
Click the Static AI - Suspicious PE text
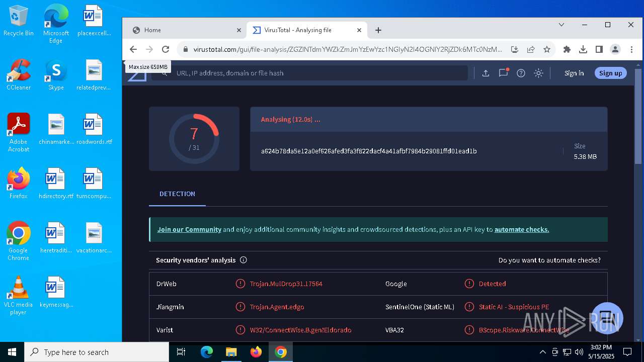coord(514,307)
